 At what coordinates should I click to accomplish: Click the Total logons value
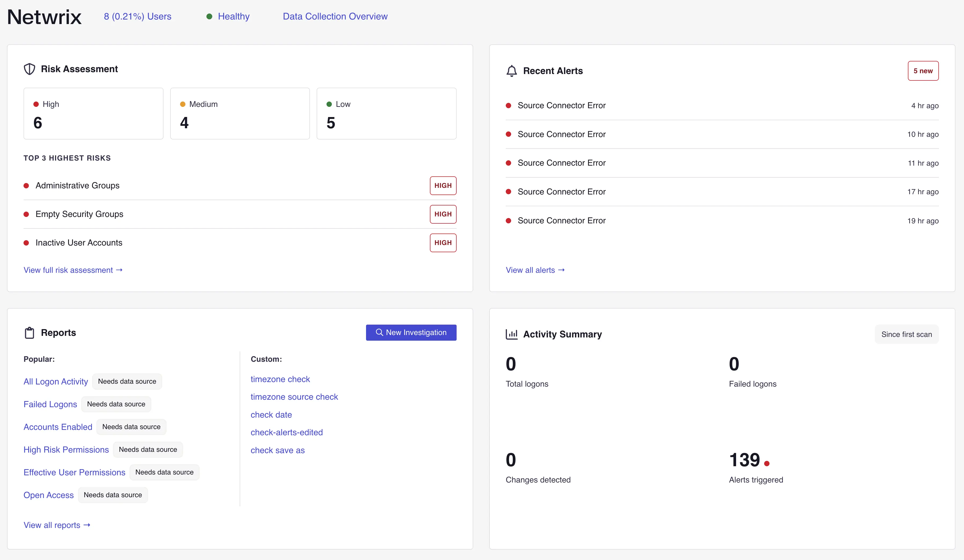511,364
